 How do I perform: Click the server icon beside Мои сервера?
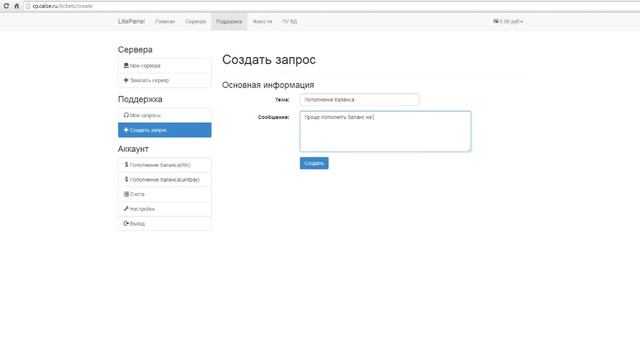pyautogui.click(x=126, y=65)
